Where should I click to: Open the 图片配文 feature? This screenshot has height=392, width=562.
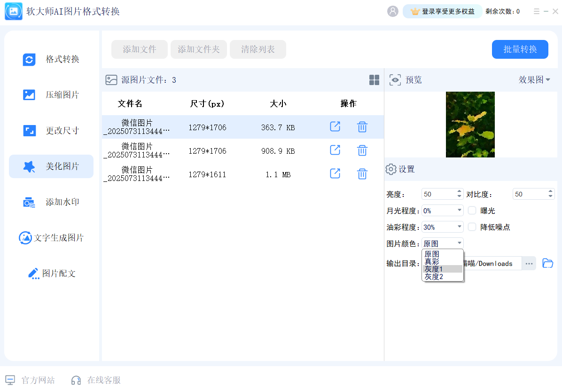[51, 273]
